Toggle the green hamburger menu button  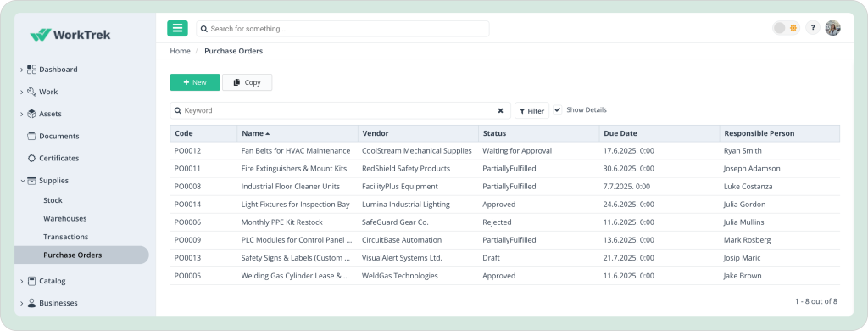point(177,28)
